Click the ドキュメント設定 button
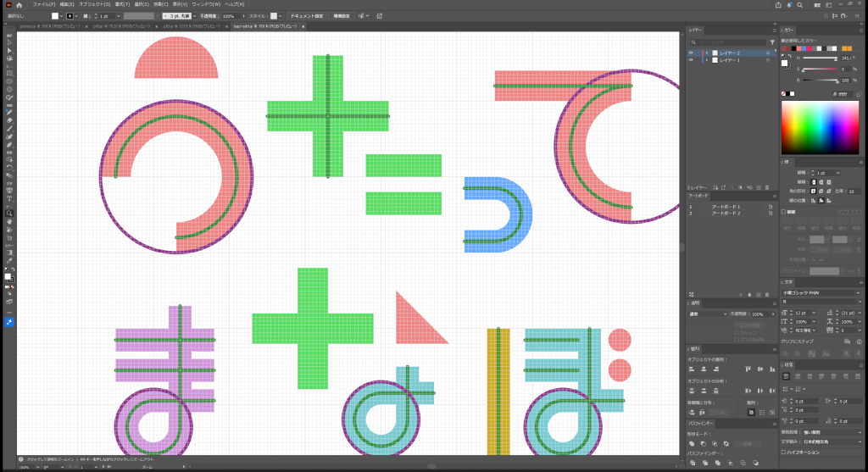The width and height of the screenshot is (868, 472). click(307, 15)
